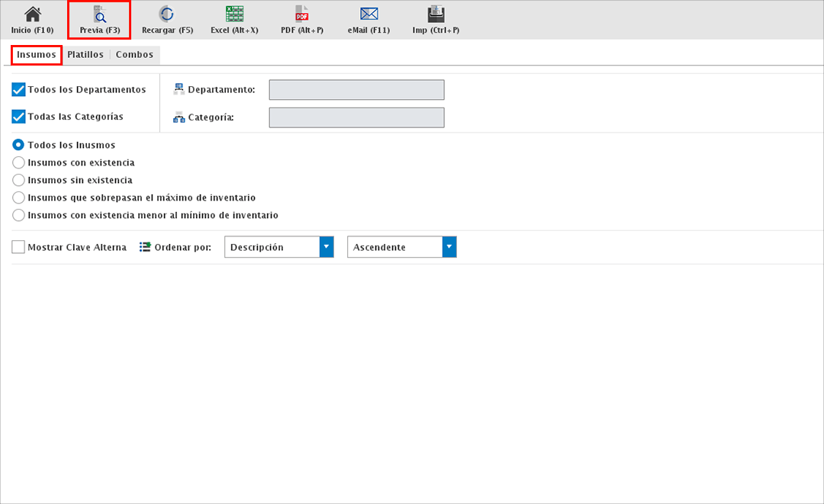The width and height of the screenshot is (824, 504).
Task: Reload the report with Recargar (F5)
Action: [x=166, y=14]
